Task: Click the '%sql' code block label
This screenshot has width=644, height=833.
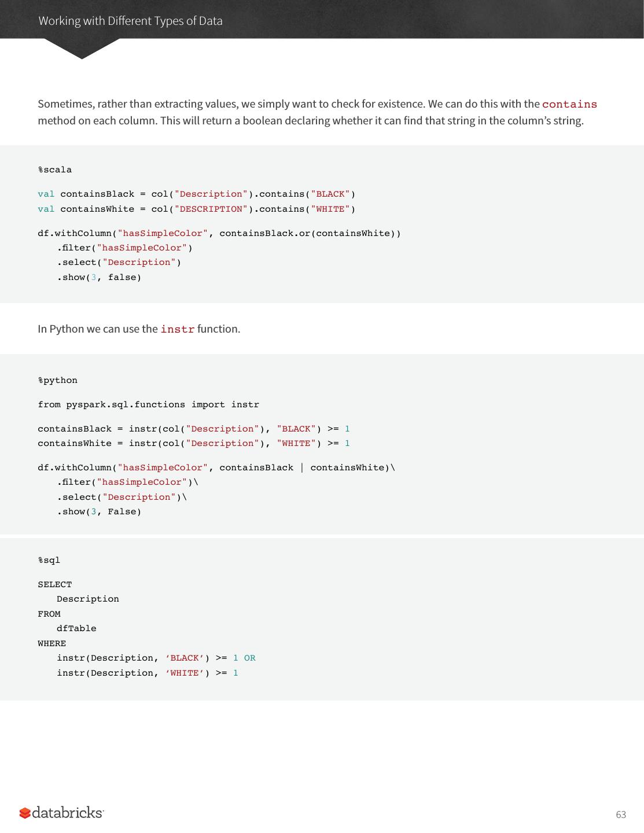Action: 49,560
